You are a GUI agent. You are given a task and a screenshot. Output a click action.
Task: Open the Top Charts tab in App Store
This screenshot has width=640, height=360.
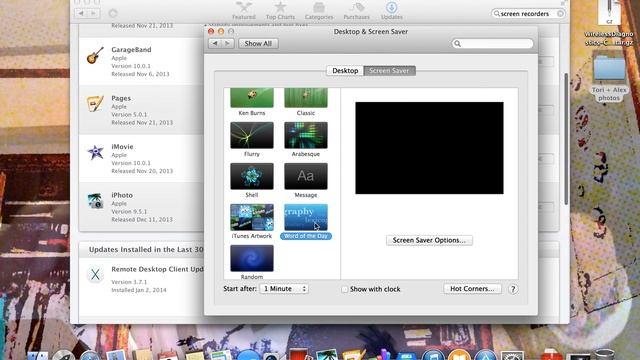280,11
